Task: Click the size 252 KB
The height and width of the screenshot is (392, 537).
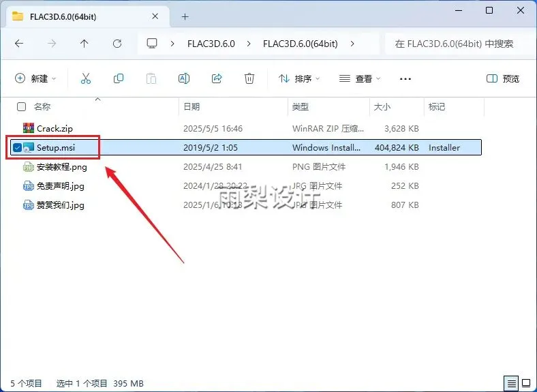Action: pos(405,186)
